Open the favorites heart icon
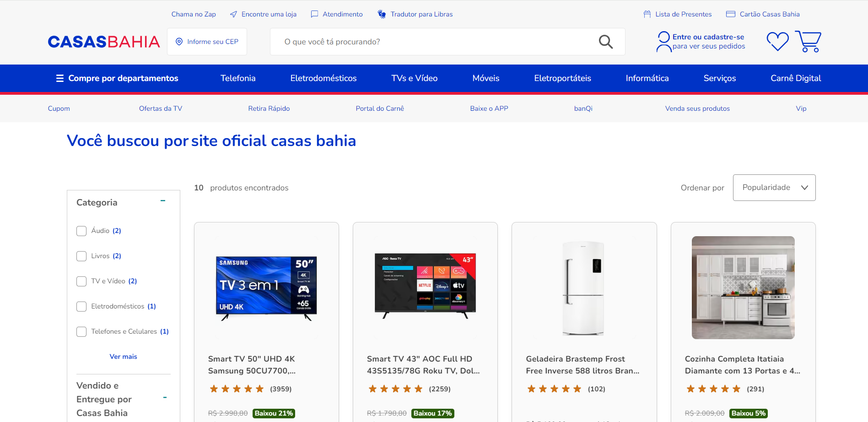Viewport: 868px width, 422px height. point(778,41)
